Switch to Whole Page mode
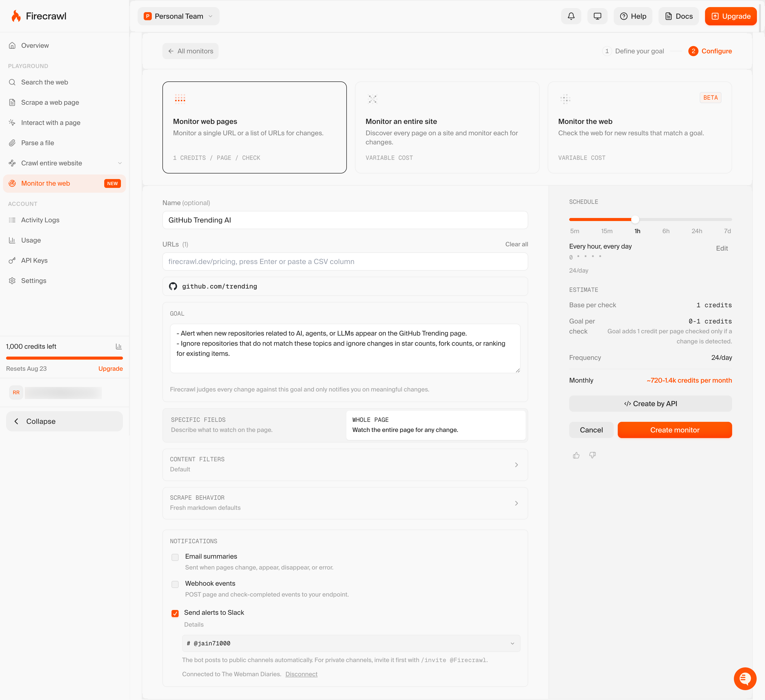The height and width of the screenshot is (700, 765). tap(436, 425)
